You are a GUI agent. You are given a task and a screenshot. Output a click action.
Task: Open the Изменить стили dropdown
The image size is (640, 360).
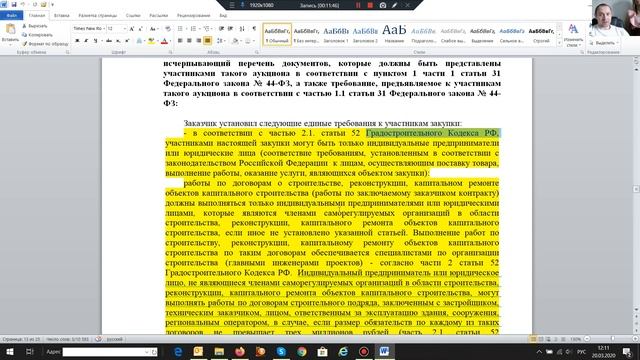(573, 36)
